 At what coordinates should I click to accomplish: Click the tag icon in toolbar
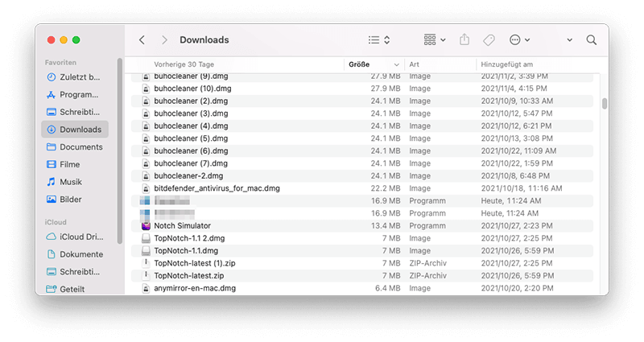[x=489, y=40]
